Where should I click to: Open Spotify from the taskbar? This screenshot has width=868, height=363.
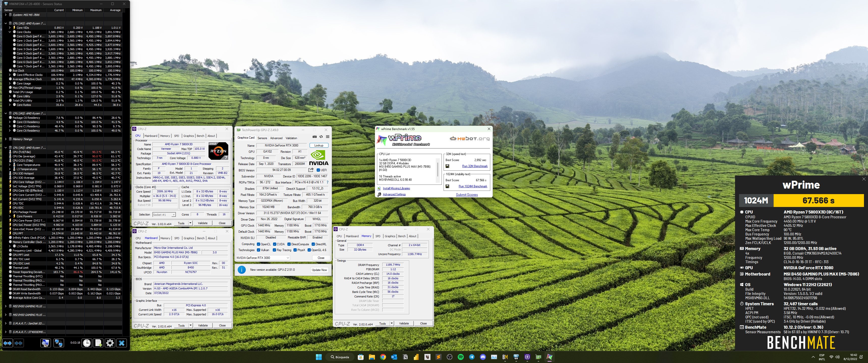pyautogui.click(x=460, y=357)
